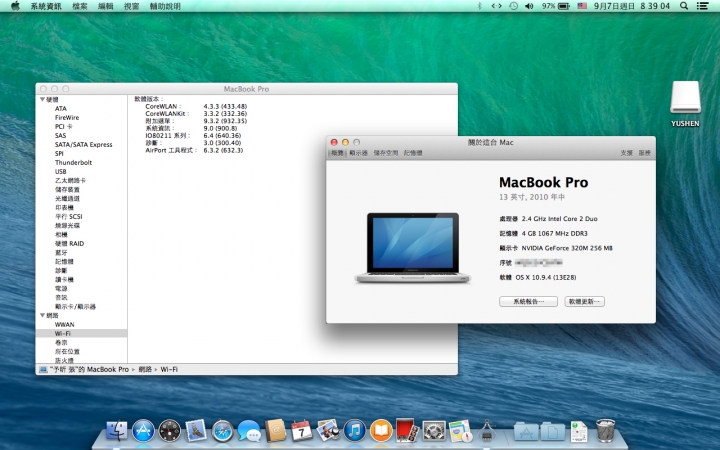Image resolution: width=720 pixels, height=450 pixels.
Task: Open Applications folder stack in Dock
Action: tap(526, 431)
